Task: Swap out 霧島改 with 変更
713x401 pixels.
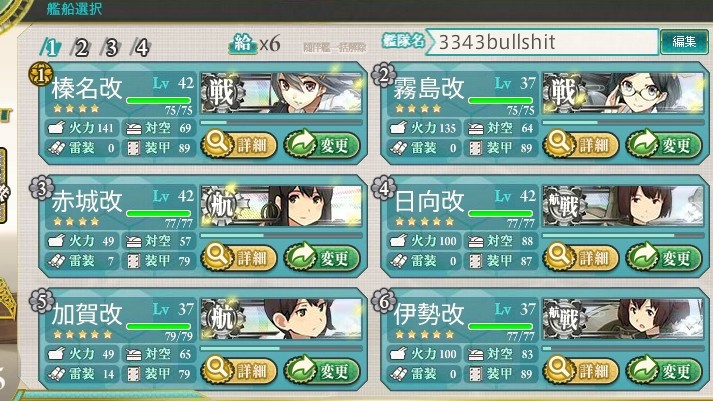Action: tap(664, 145)
